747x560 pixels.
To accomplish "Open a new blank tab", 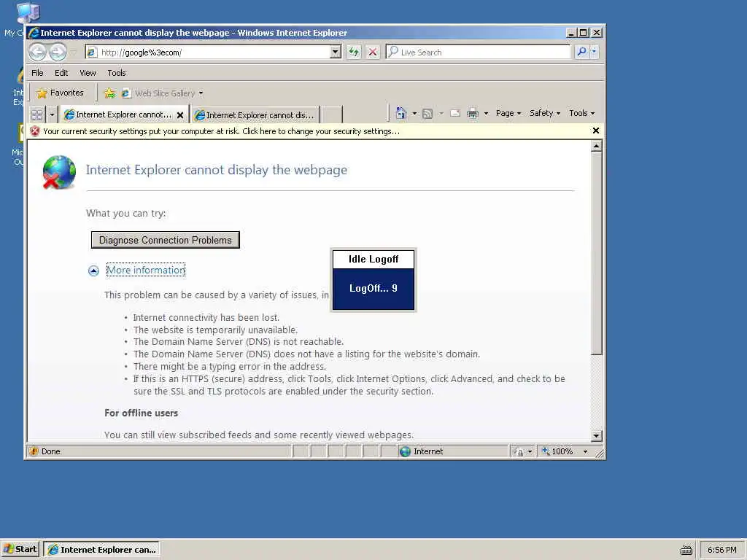I will (332, 114).
